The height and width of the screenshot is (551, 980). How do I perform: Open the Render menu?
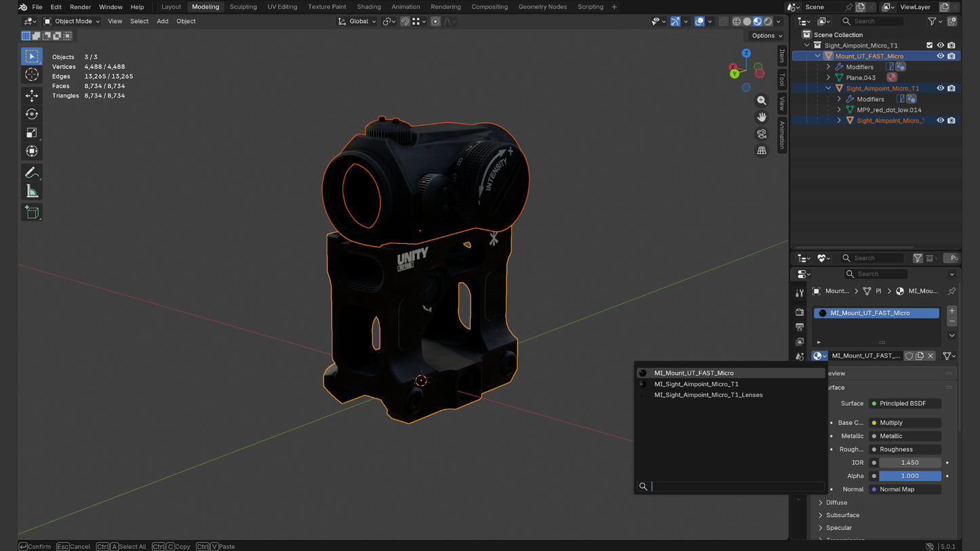coord(80,7)
